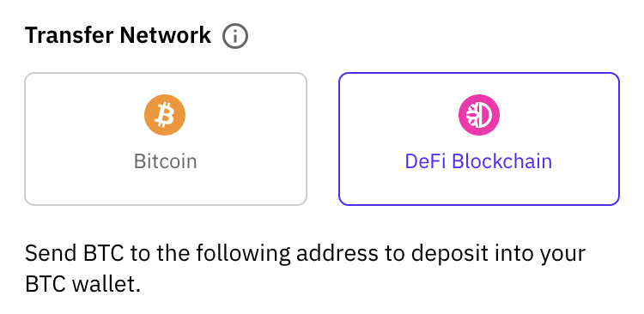Select the Bitcoin transfer network option
Image resolution: width=644 pixels, height=314 pixels.
coord(166,139)
